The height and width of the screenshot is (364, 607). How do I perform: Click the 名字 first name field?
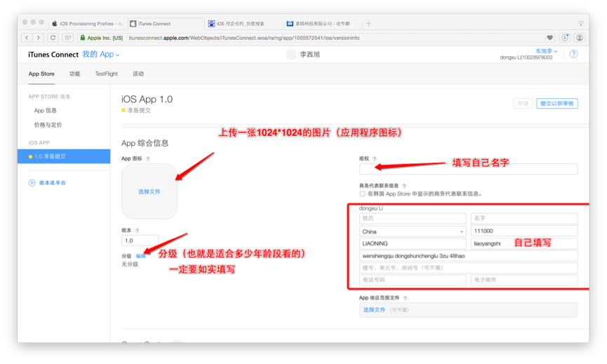click(524, 219)
